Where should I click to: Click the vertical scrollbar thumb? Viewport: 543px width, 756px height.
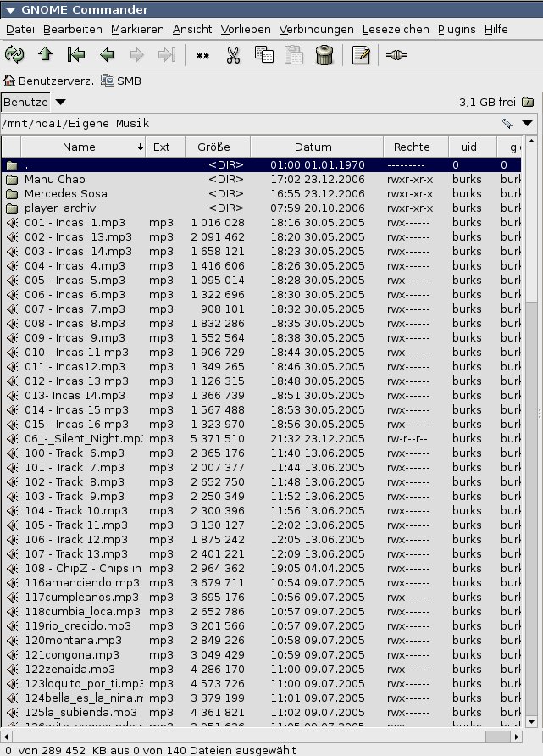531,225
